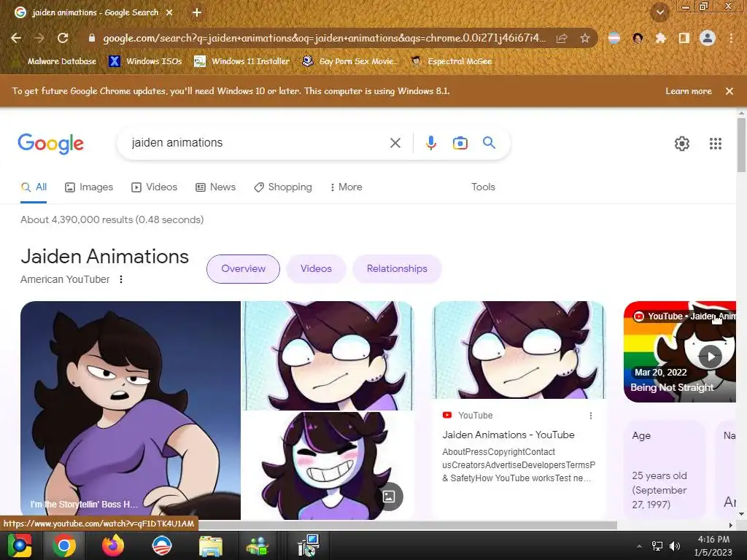Open the side panel icon in the toolbar
The width and height of the screenshot is (747, 560).
684,38
